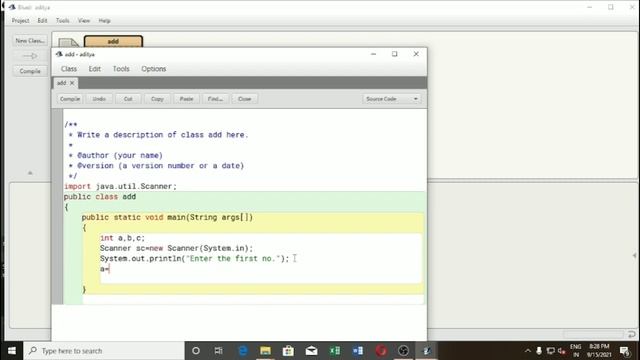Screen dimensions: 640x360
Task: Open Word from the taskbar
Action: point(358,351)
